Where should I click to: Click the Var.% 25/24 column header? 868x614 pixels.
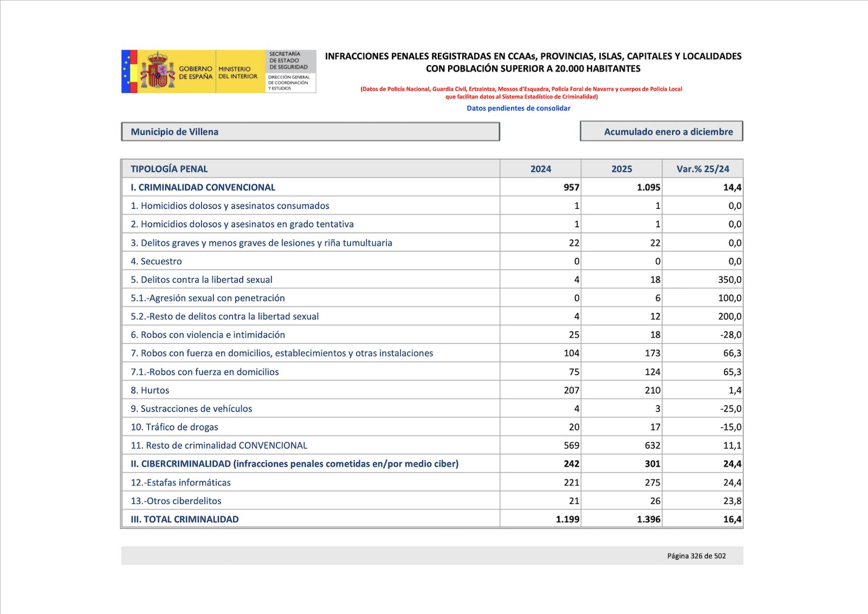pos(703,169)
